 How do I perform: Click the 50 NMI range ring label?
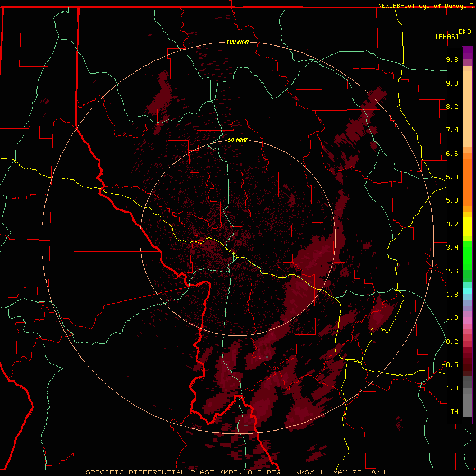(x=237, y=140)
